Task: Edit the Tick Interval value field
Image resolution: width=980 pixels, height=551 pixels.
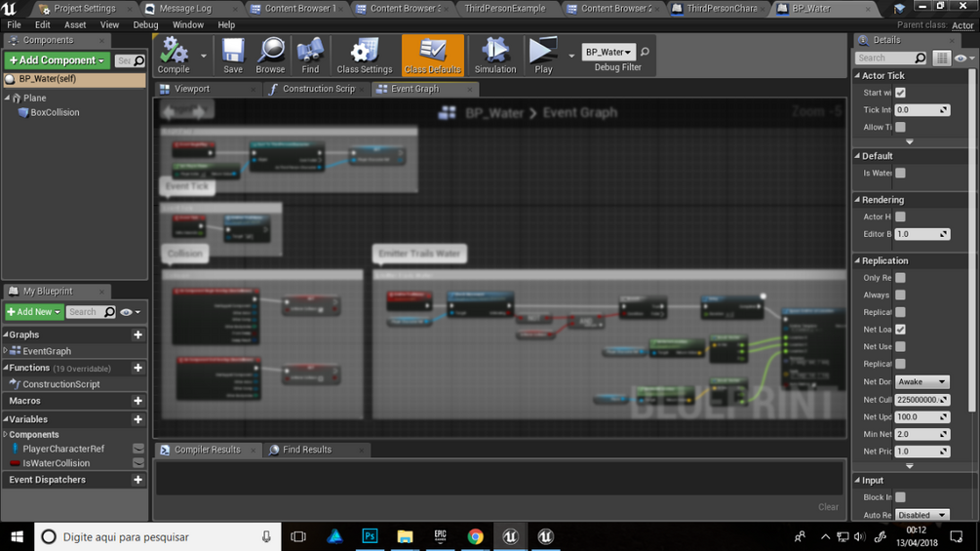Action: pos(921,110)
